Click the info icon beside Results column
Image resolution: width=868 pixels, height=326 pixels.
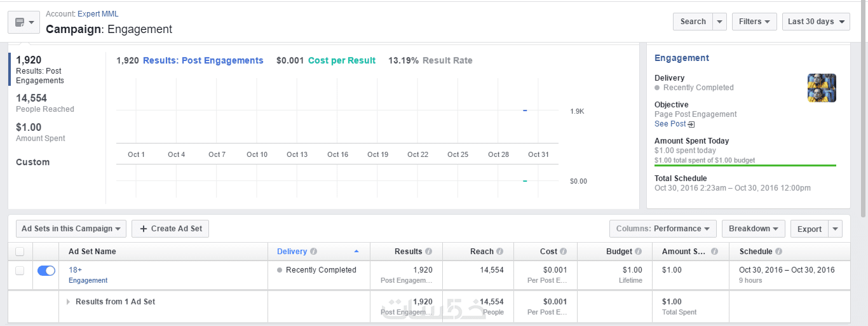(x=428, y=252)
